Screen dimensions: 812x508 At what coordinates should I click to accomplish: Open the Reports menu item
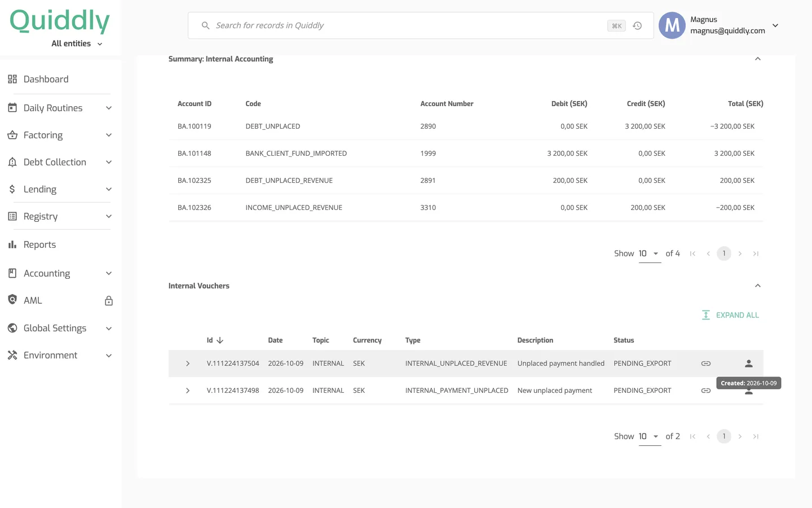[60, 244]
